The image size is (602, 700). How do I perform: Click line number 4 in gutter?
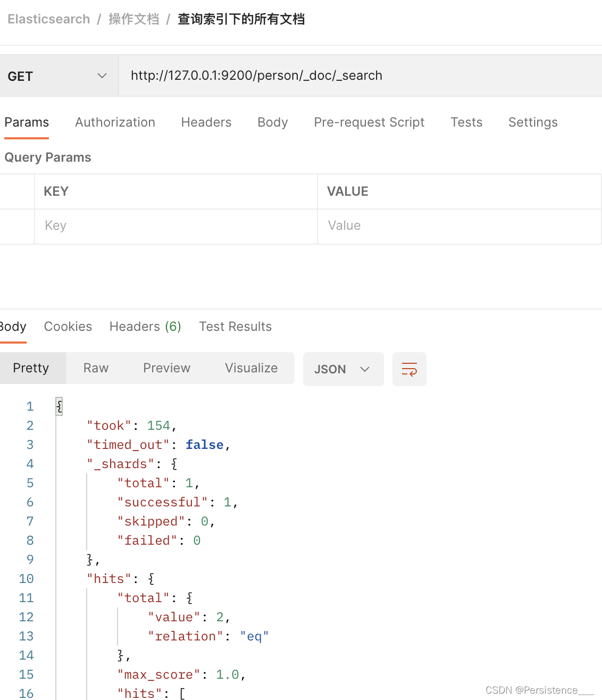click(30, 464)
